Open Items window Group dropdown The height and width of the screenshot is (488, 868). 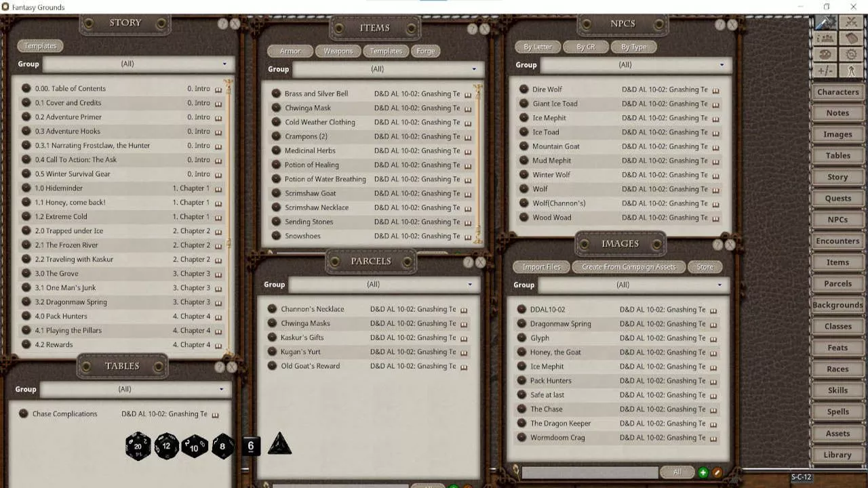pos(387,69)
